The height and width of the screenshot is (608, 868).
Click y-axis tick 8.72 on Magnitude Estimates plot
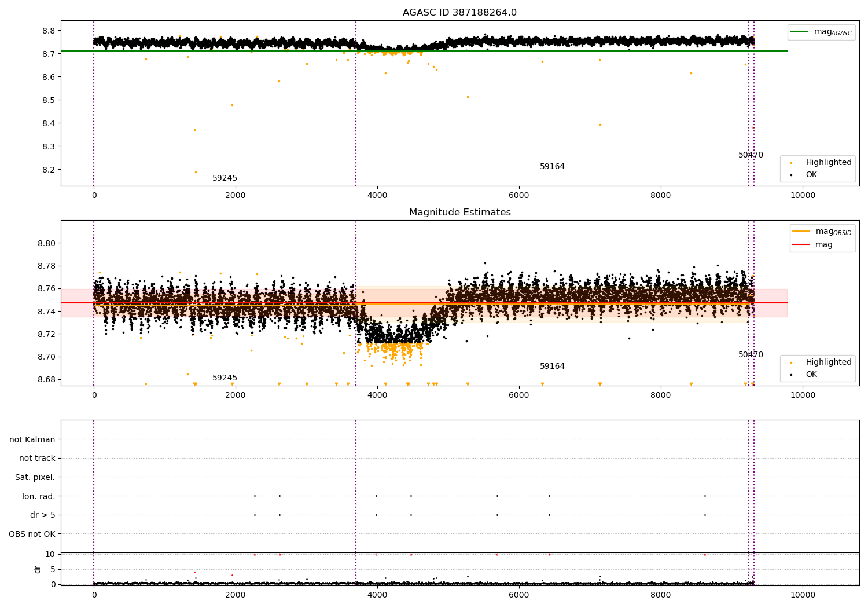click(x=46, y=334)
